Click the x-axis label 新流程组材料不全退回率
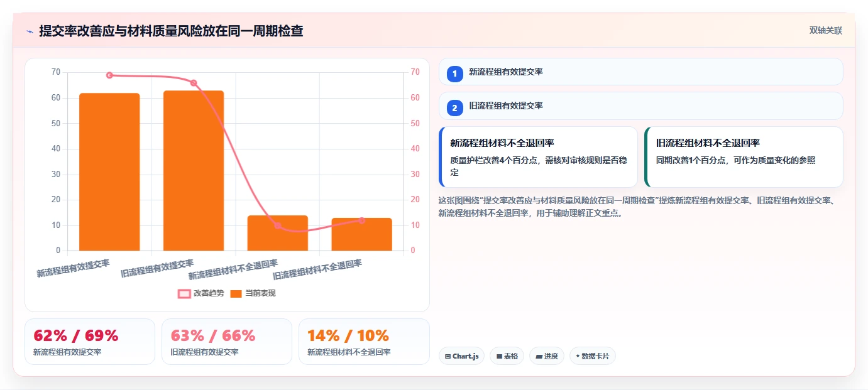This screenshot has height=390, width=868. tap(233, 269)
